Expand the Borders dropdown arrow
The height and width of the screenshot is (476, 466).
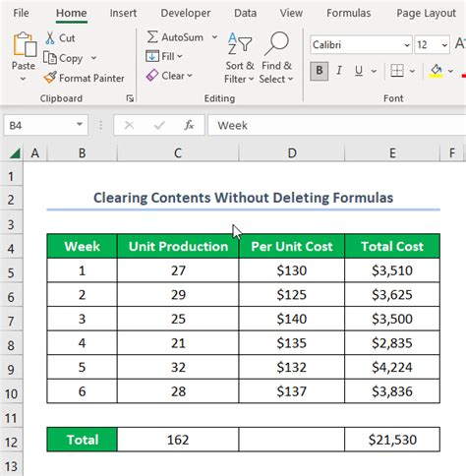pyautogui.click(x=412, y=71)
